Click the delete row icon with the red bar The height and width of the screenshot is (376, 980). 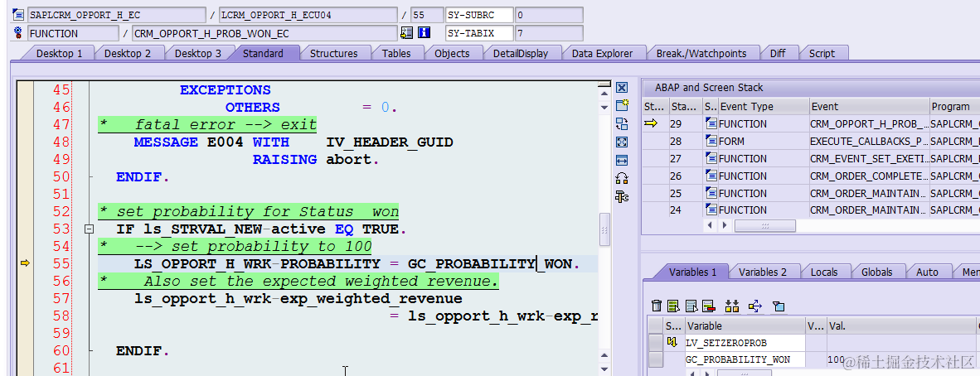pyautogui.click(x=708, y=306)
